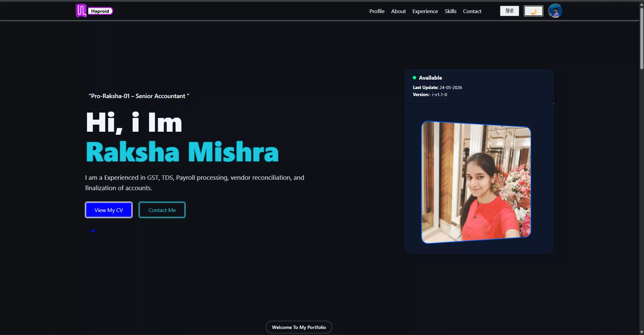This screenshot has width=644, height=335.
Task: Toggle dark mode with the moon button
Action: (534, 11)
